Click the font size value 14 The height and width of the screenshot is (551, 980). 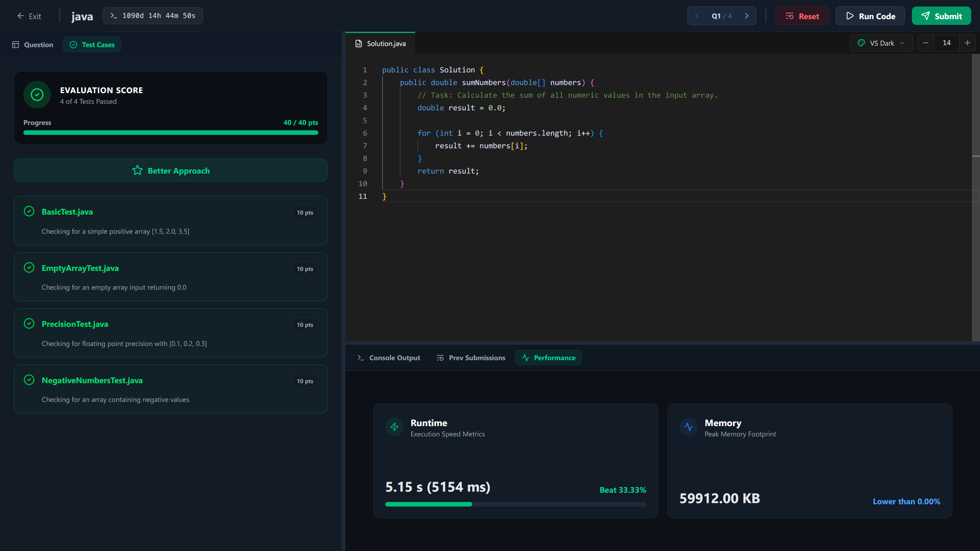(947, 43)
